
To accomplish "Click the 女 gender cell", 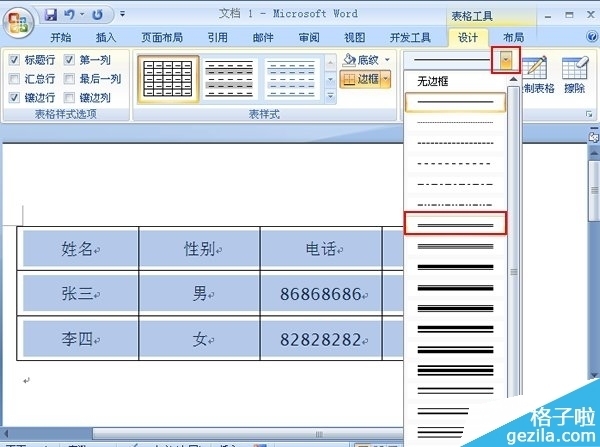I will point(199,339).
